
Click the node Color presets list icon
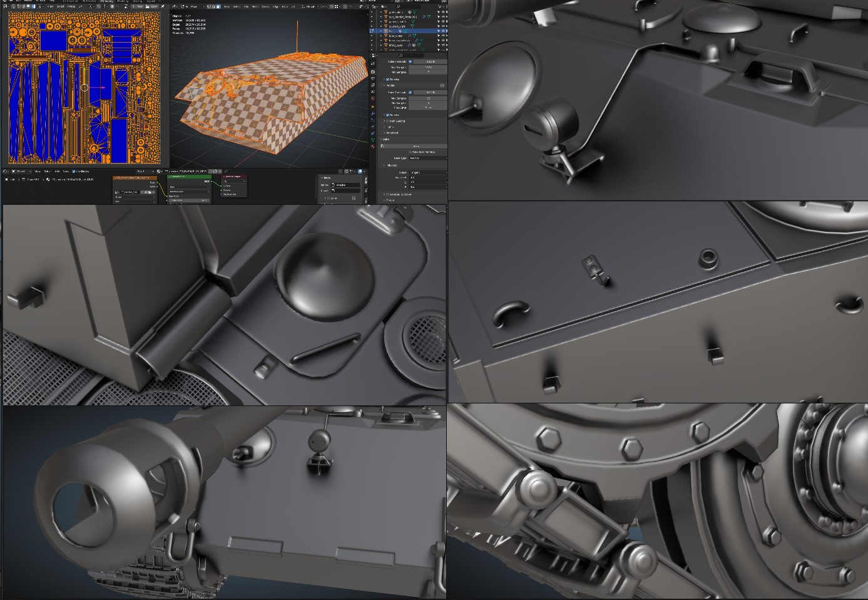click(354, 198)
